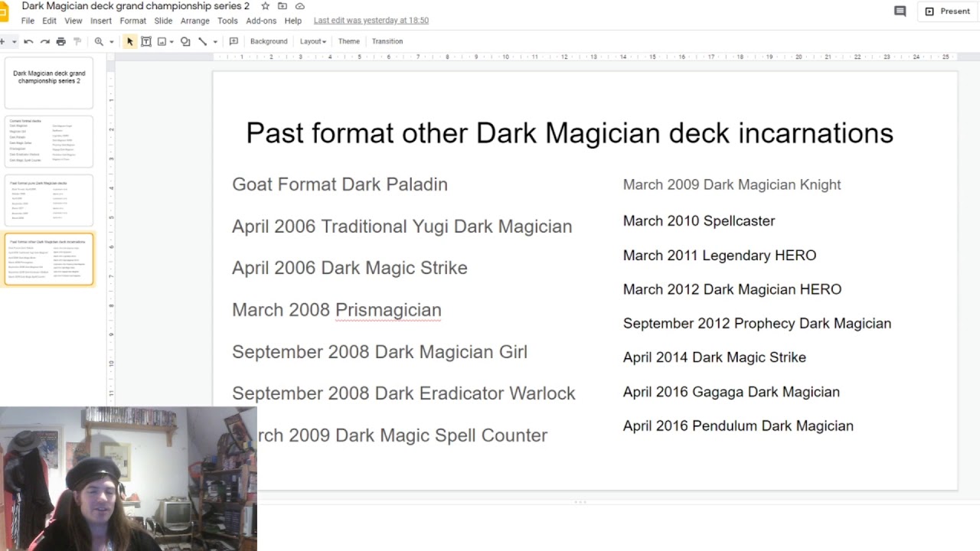Select first slide thumbnail title slide

click(x=49, y=83)
